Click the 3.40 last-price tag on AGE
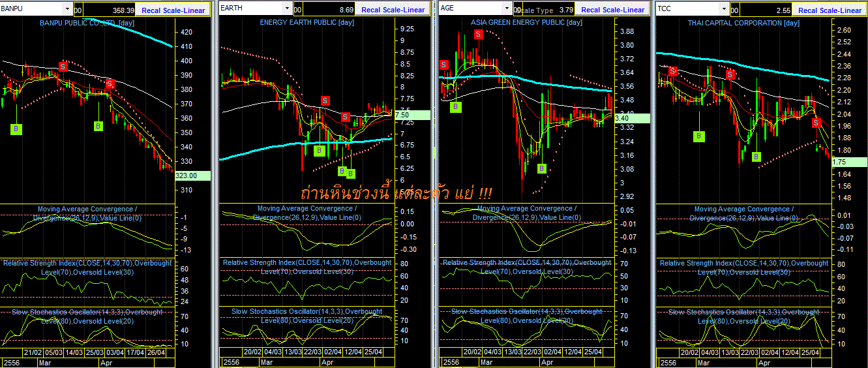 coord(631,118)
